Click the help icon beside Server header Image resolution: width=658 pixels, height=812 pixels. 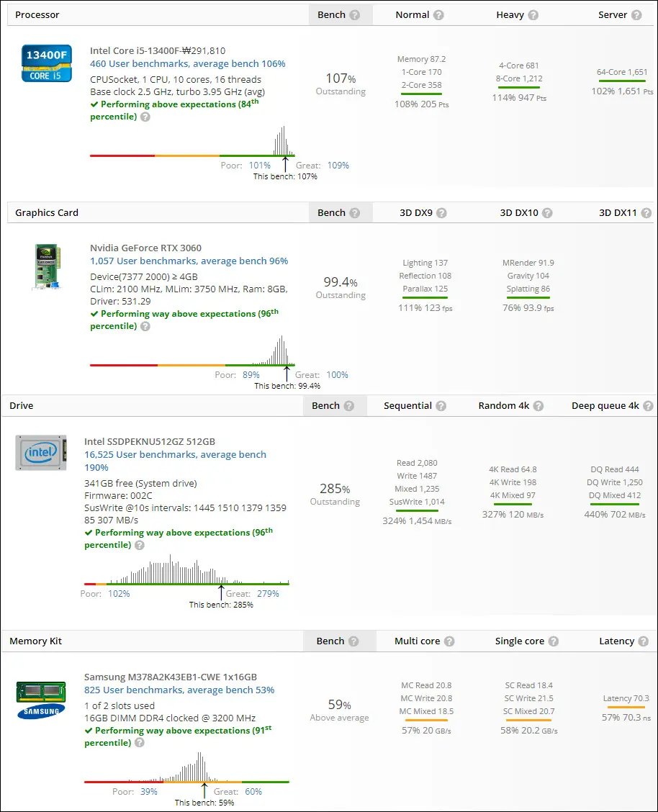click(x=636, y=15)
